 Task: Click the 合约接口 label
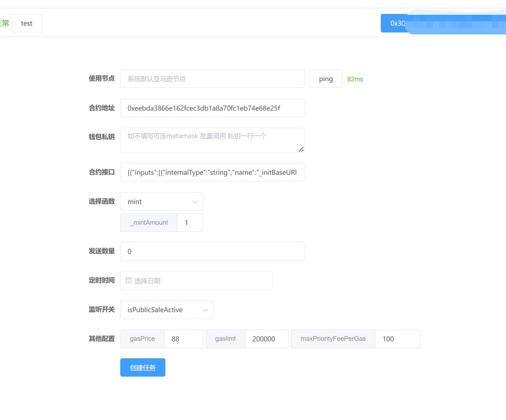[102, 172]
